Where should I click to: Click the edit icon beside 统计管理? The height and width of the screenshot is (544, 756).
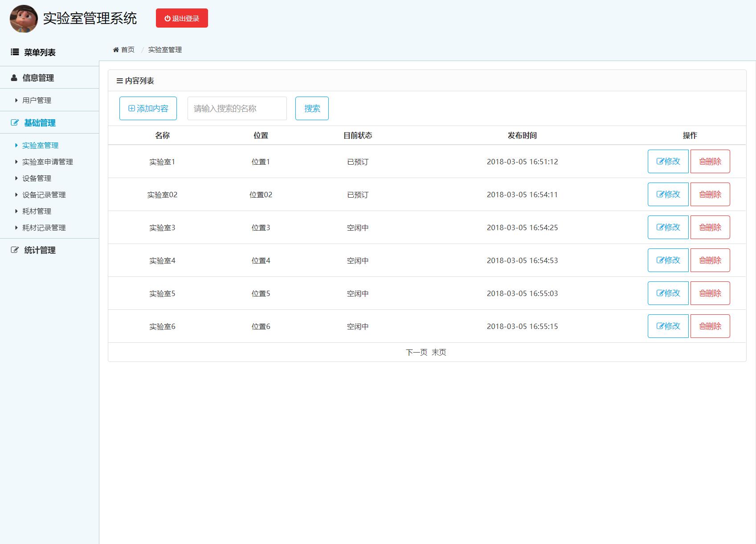[x=15, y=250]
